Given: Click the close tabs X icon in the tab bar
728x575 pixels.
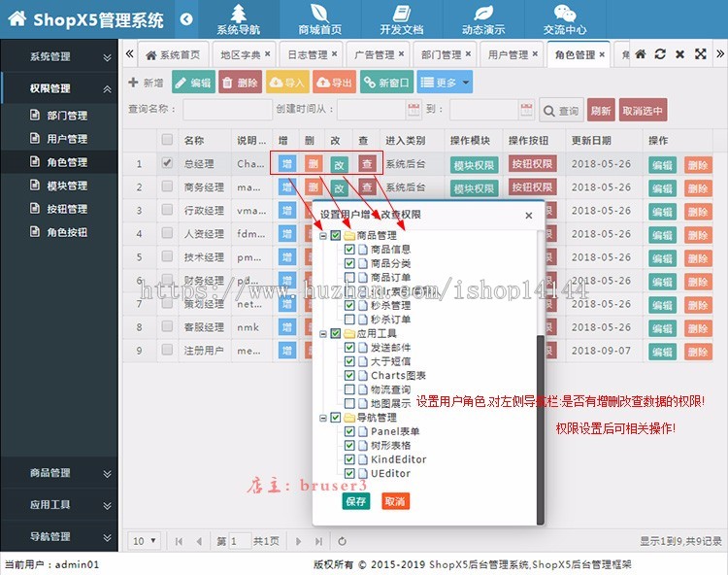Looking at the screenshot, I should (x=679, y=54).
